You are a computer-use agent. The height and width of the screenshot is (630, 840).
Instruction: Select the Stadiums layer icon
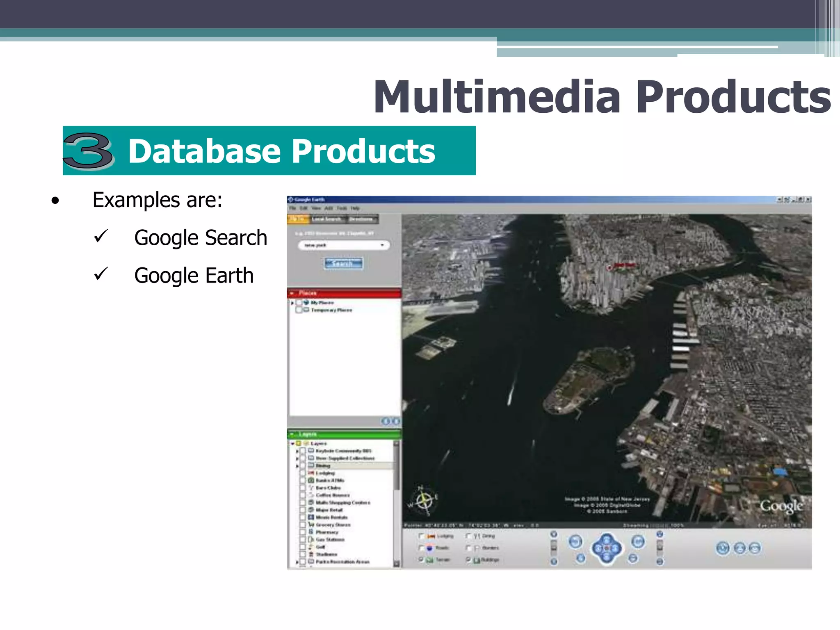click(x=311, y=554)
